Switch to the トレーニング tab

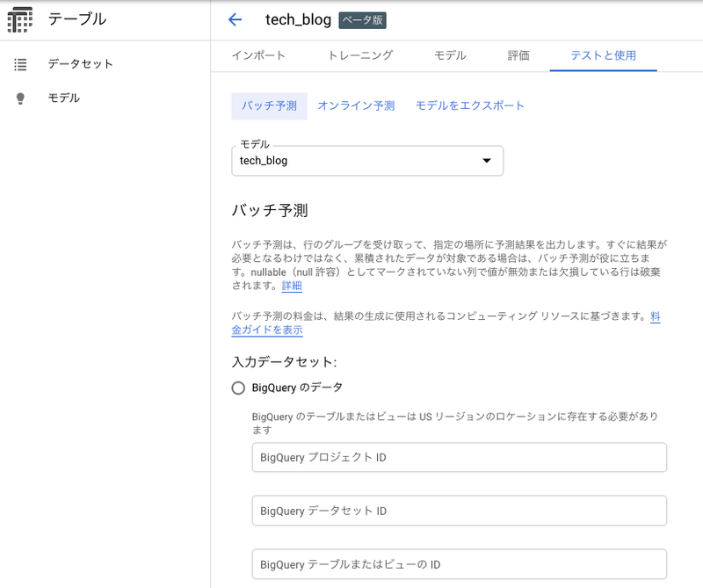[360, 55]
